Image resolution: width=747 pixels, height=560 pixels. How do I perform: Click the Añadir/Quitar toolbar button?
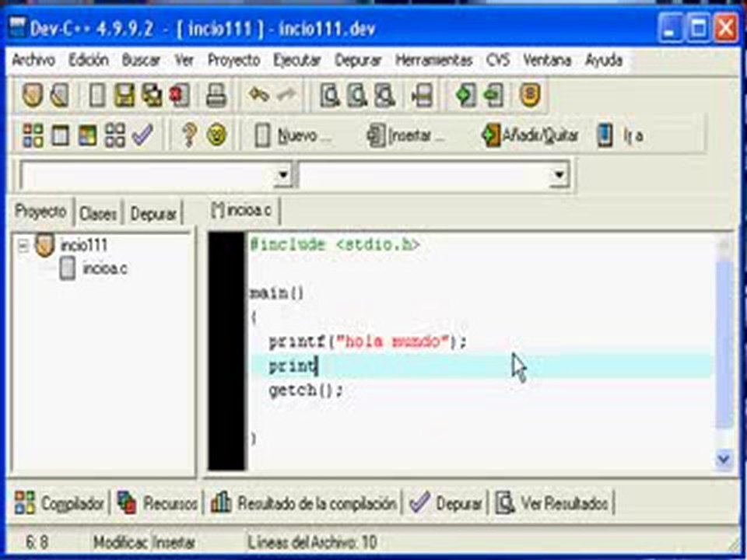[x=530, y=135]
